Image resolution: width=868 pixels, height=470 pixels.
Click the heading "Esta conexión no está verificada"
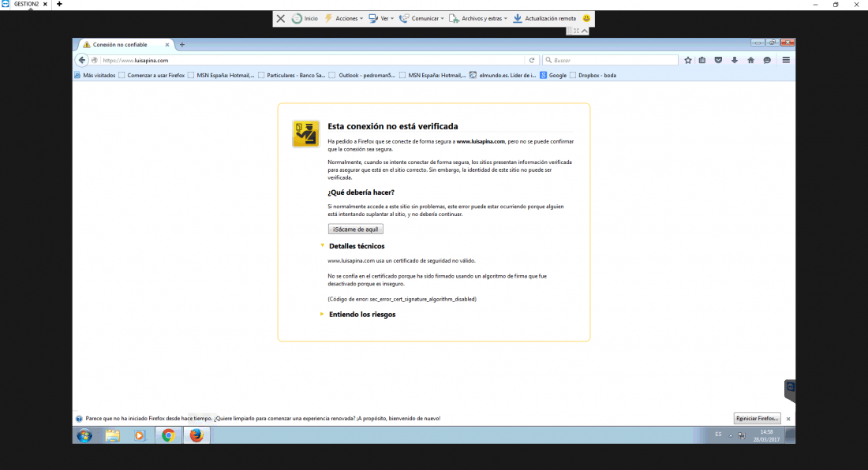click(x=392, y=127)
